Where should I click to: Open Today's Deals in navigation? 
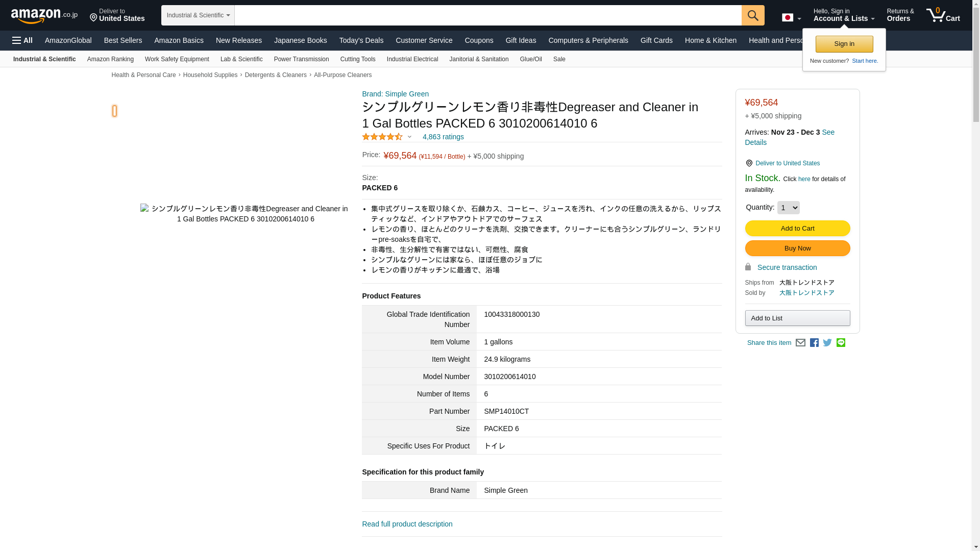tap(361, 40)
